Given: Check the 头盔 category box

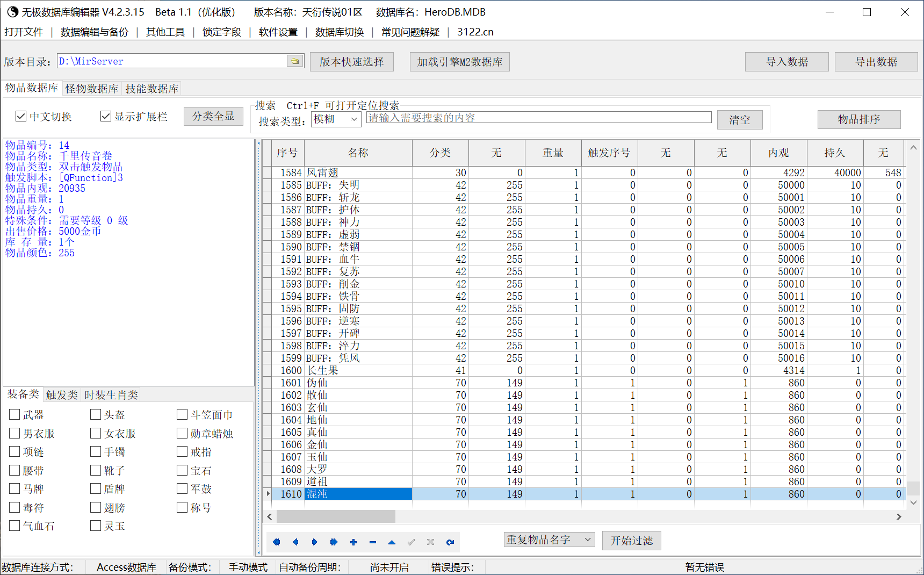Looking at the screenshot, I should [96, 414].
